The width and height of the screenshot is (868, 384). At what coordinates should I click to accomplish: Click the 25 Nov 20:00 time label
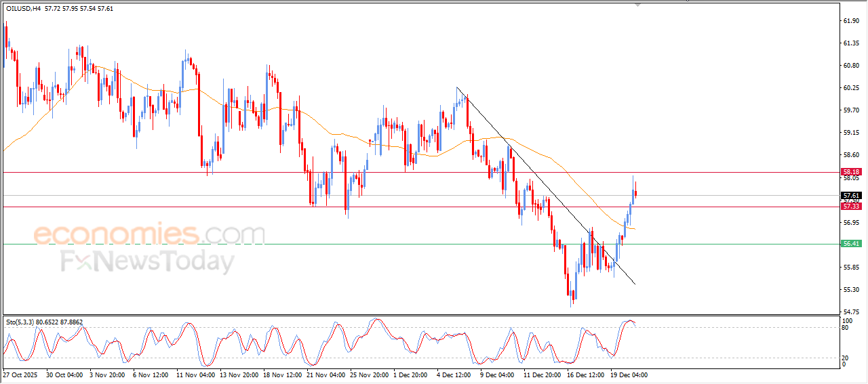[370, 374]
